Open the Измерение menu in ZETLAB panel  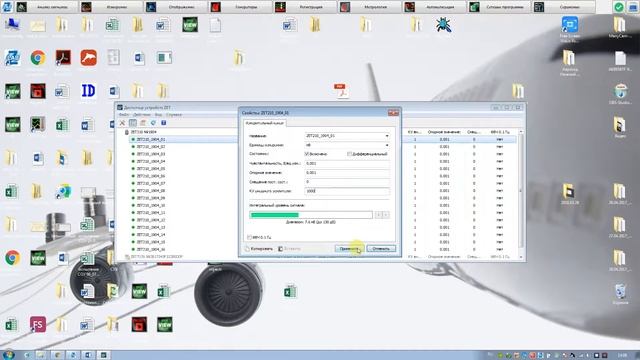point(111,7)
